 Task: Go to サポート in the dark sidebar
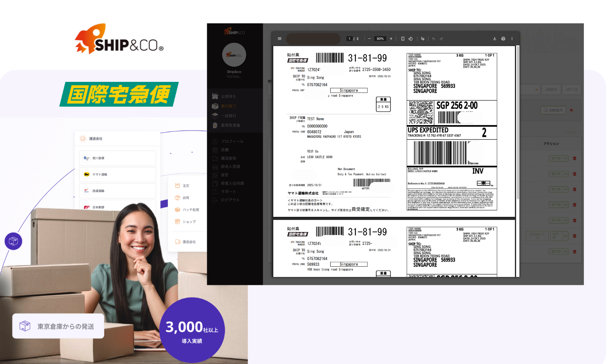tap(228, 191)
